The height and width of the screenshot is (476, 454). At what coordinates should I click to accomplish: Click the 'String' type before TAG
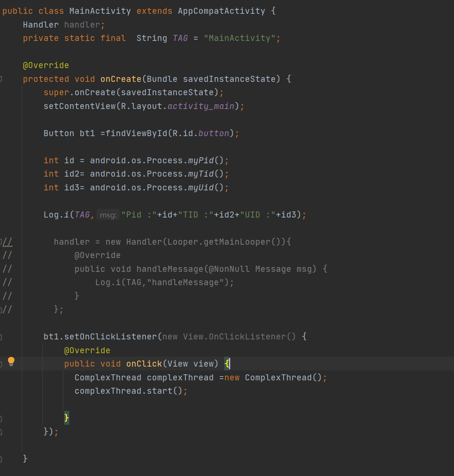pyautogui.click(x=151, y=38)
